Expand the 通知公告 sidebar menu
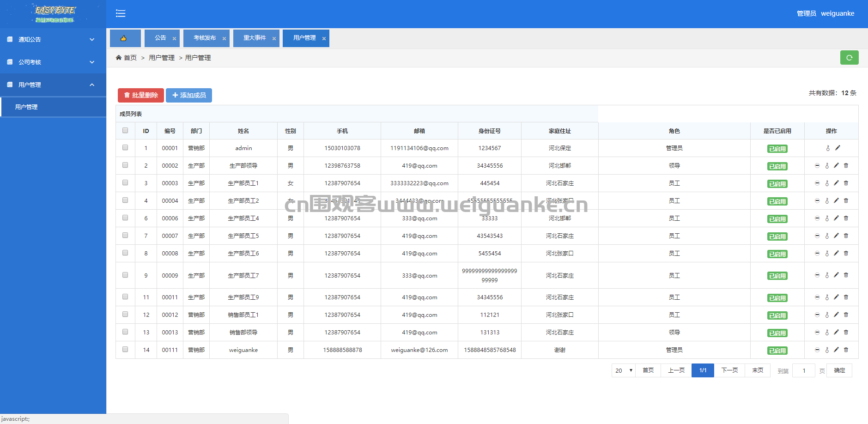The image size is (868, 424). click(53, 40)
